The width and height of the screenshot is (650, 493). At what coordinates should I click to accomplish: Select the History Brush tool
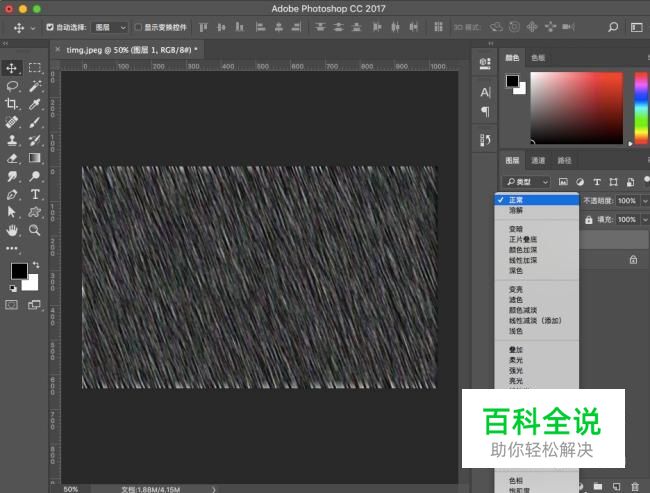tap(35, 140)
